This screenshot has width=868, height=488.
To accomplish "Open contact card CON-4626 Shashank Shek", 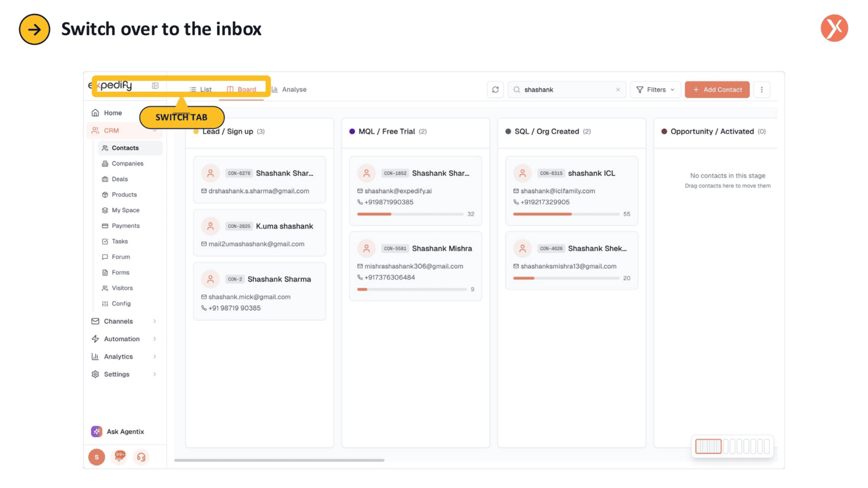I will (x=572, y=261).
